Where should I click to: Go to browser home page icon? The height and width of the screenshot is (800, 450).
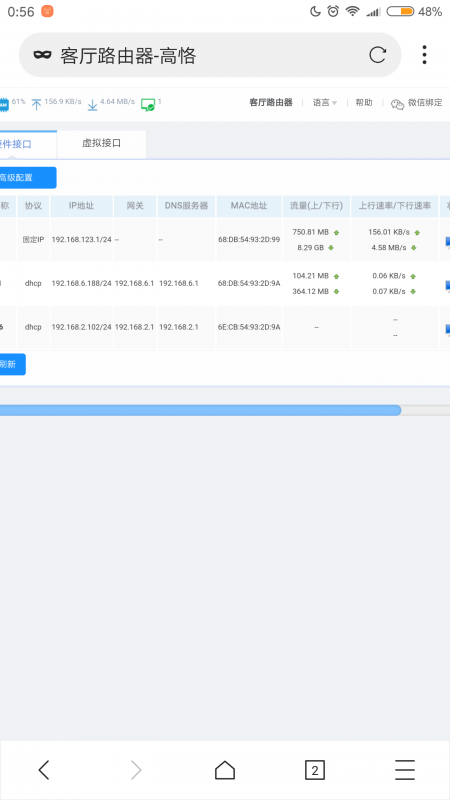[225, 769]
